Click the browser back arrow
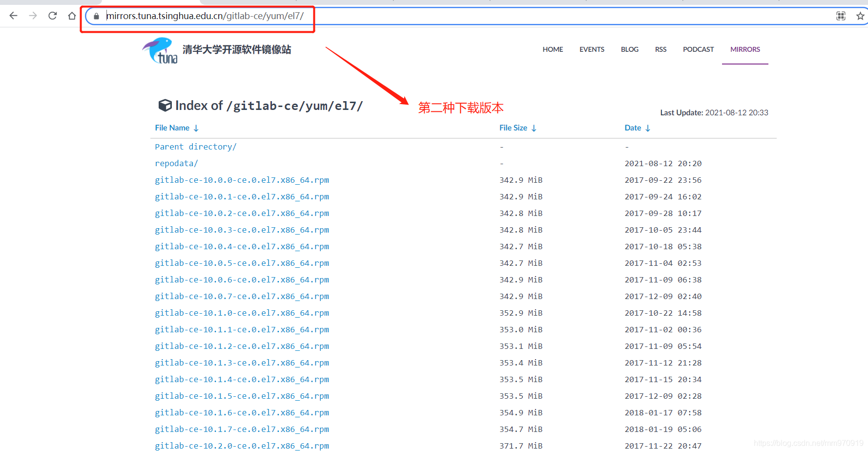The height and width of the screenshot is (452, 868). pyautogui.click(x=13, y=16)
